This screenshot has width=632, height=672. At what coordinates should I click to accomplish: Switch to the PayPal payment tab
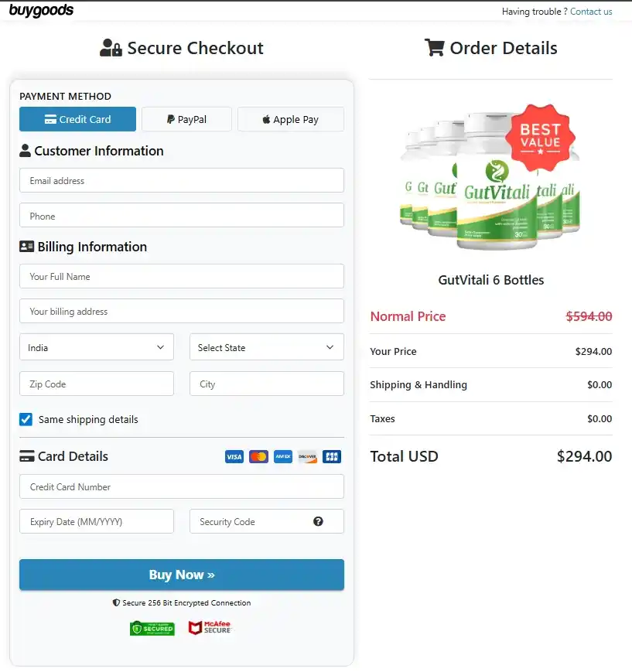[x=186, y=118]
